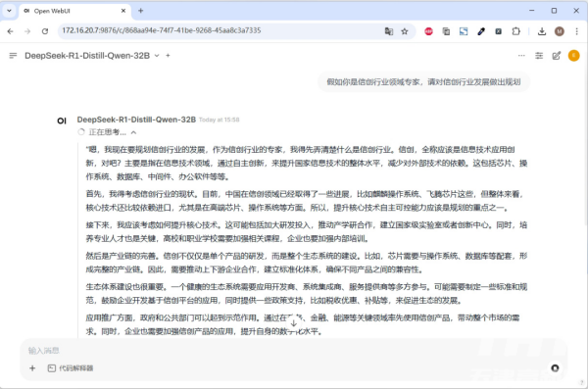This screenshot has width=588, height=389.
Task: Click the plus button in message box
Action: (x=32, y=368)
